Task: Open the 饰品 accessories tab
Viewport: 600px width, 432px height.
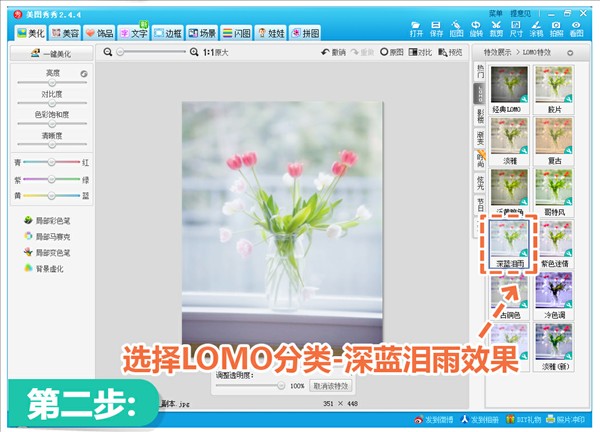Action: [99, 33]
